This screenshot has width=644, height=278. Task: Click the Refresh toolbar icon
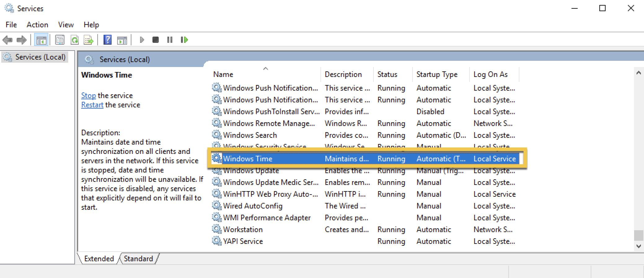coord(74,40)
